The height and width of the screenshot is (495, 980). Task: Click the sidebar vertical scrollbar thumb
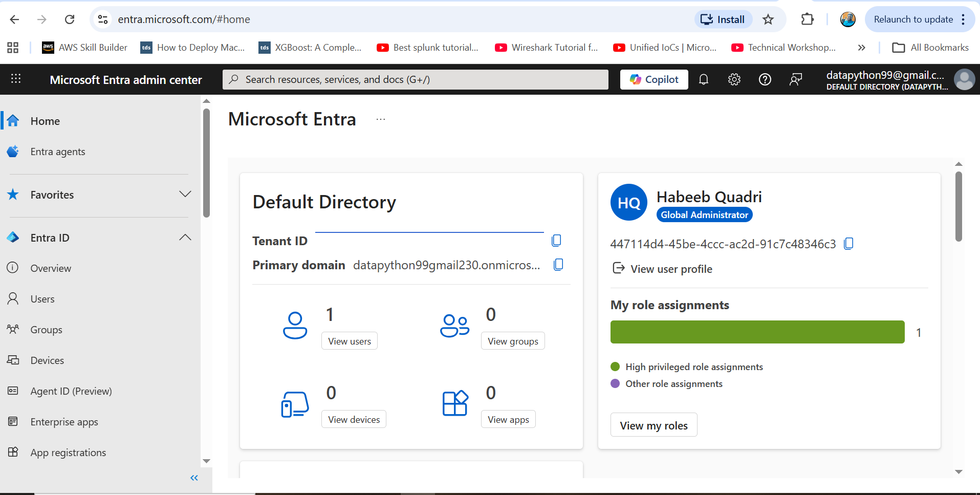206,163
